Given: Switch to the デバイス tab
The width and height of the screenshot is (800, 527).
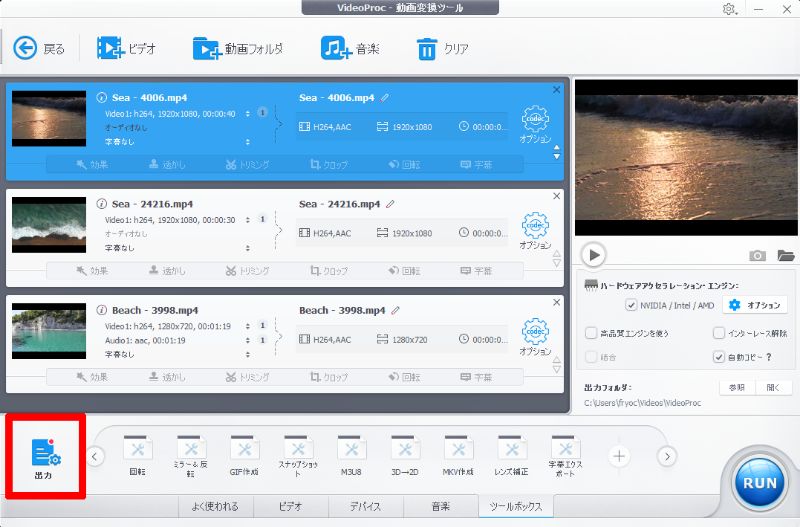Looking at the screenshot, I should tap(365, 506).
